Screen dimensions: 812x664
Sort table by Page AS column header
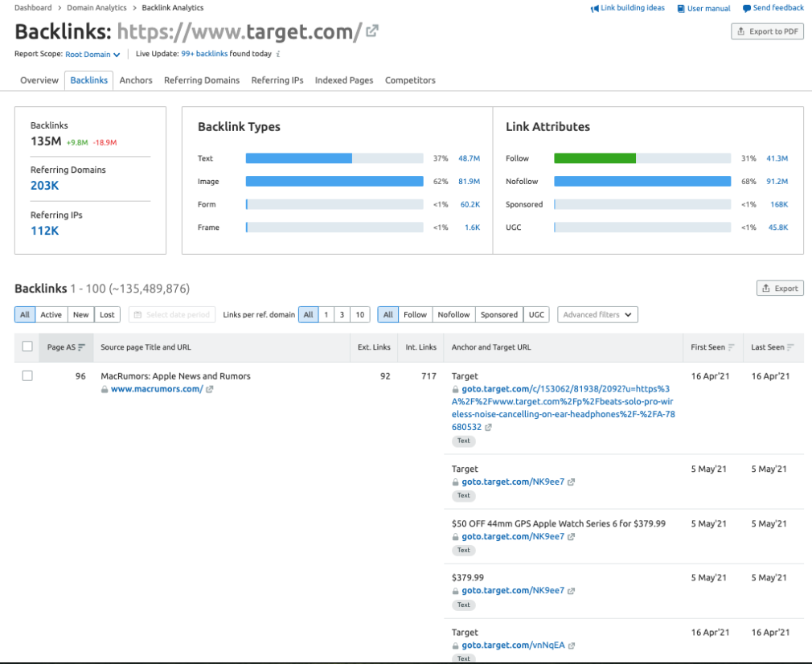click(x=66, y=347)
